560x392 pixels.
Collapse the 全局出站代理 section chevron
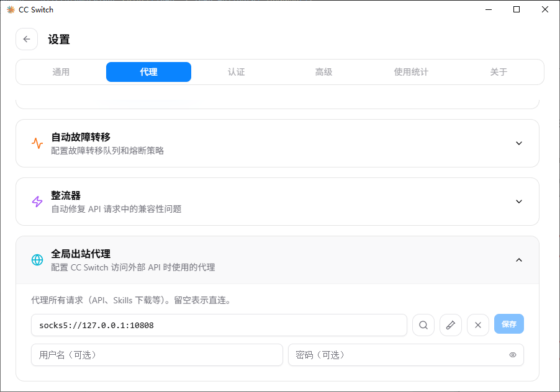(x=519, y=260)
